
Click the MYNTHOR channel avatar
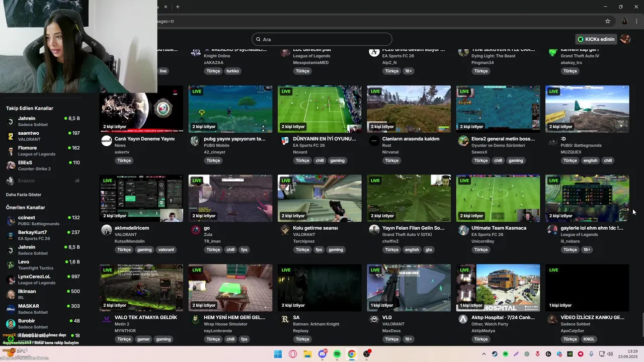tap(106, 319)
